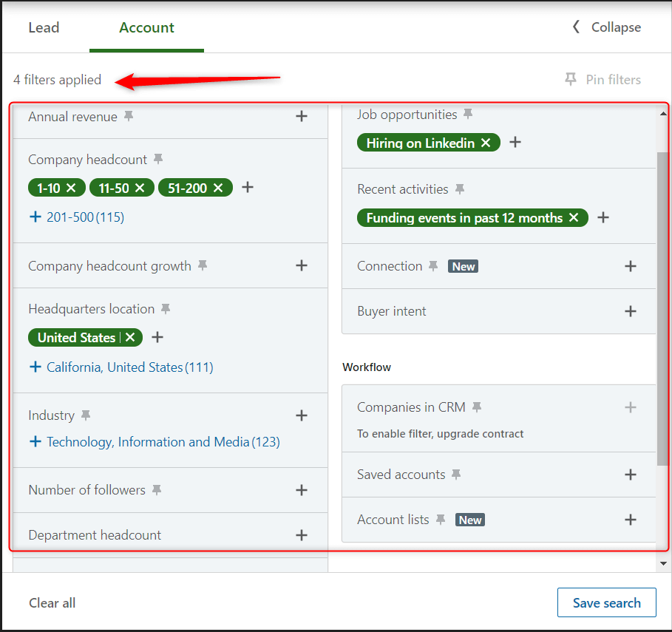Click Clear all filters
The image size is (672, 632).
(x=52, y=603)
